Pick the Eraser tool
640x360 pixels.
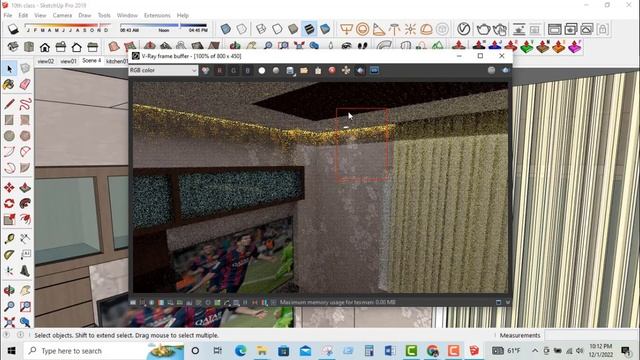[x=25, y=84]
